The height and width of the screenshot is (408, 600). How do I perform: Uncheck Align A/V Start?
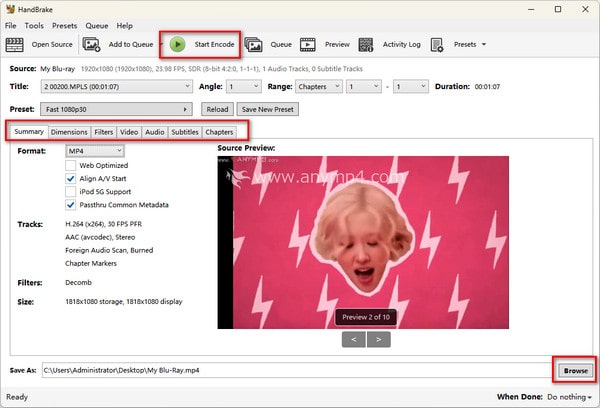[x=71, y=178]
